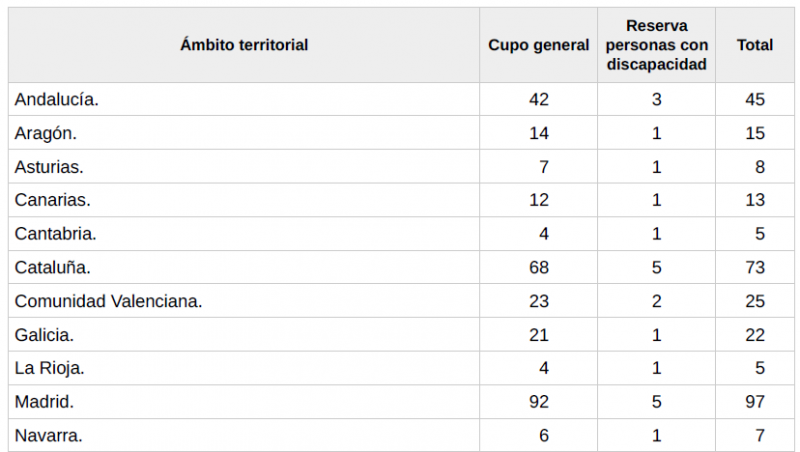Click Andalucía's total value 45
800x452 pixels.
point(755,99)
